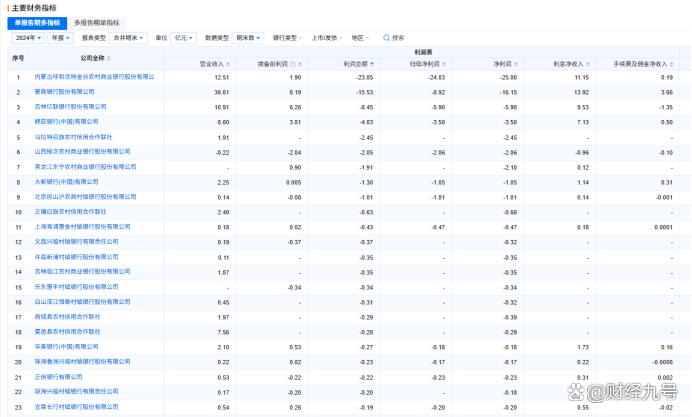Click the -0.0008 fee income cell
692x417 pixels.
tap(662, 363)
